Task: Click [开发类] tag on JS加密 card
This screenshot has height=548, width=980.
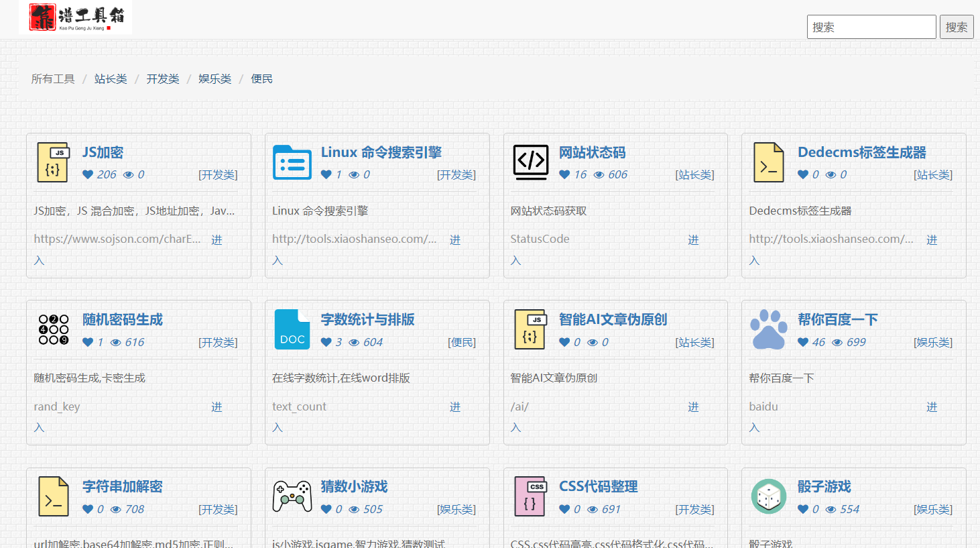Action: pyautogui.click(x=218, y=175)
